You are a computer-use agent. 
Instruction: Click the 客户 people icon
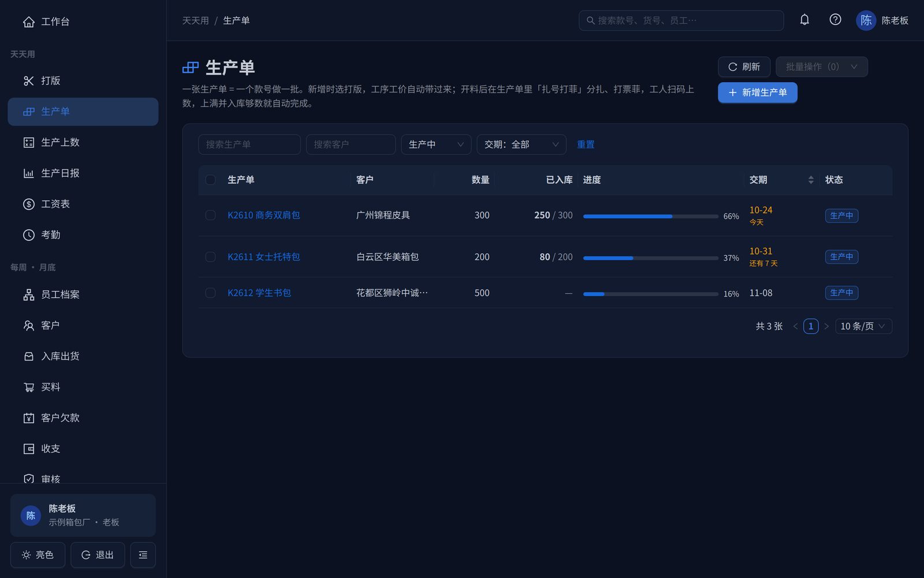29,325
